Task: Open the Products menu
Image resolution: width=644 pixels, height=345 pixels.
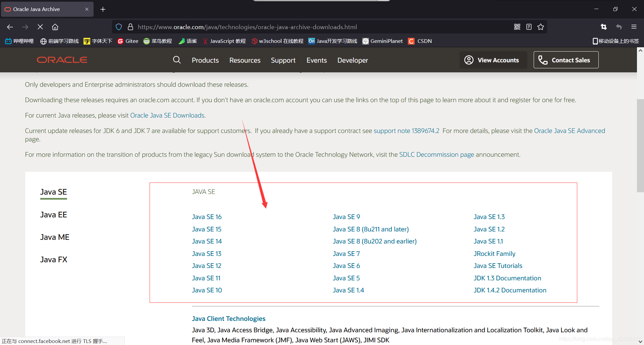Action: (205, 60)
